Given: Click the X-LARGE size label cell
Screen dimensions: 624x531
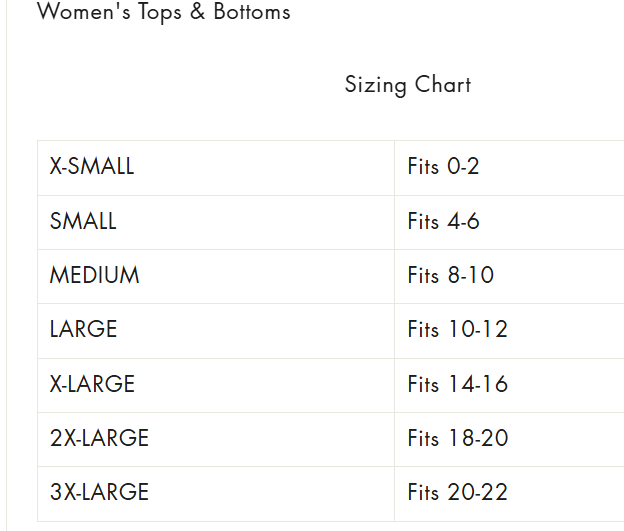Looking at the screenshot, I should 92,384.
